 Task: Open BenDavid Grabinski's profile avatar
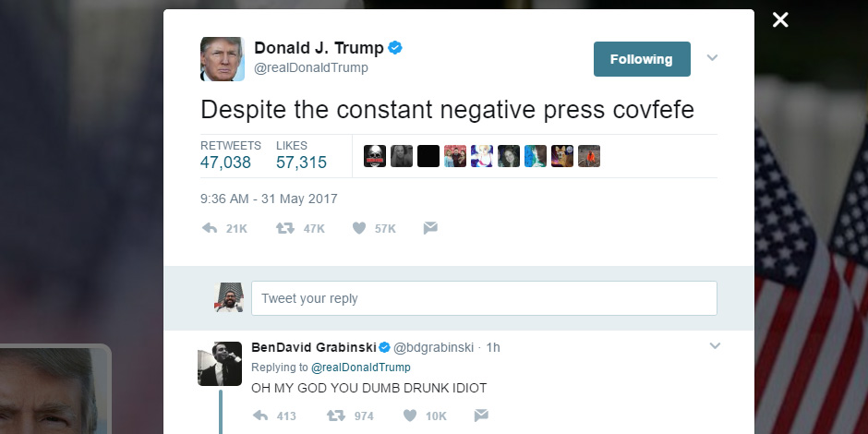(220, 364)
